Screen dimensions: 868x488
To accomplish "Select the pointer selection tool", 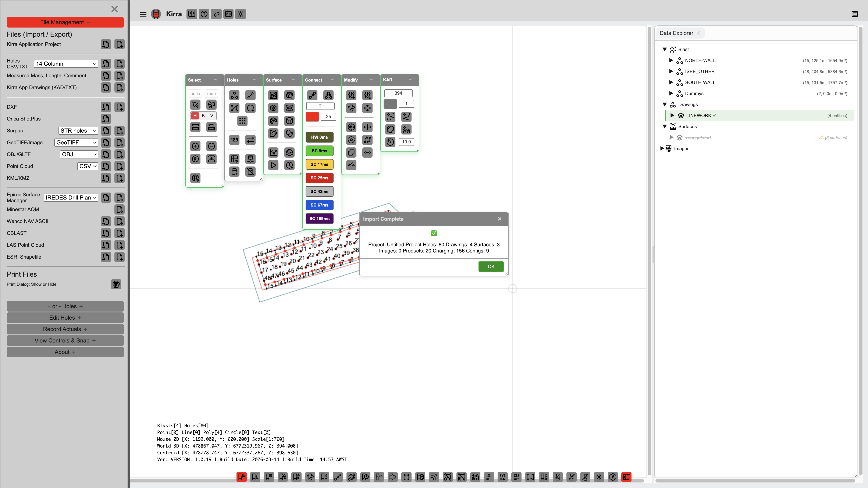I will [195, 105].
